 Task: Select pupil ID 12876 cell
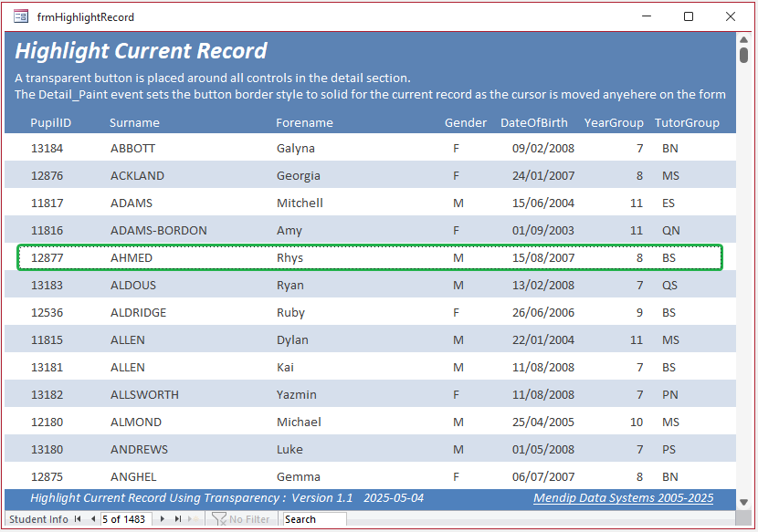coord(47,176)
